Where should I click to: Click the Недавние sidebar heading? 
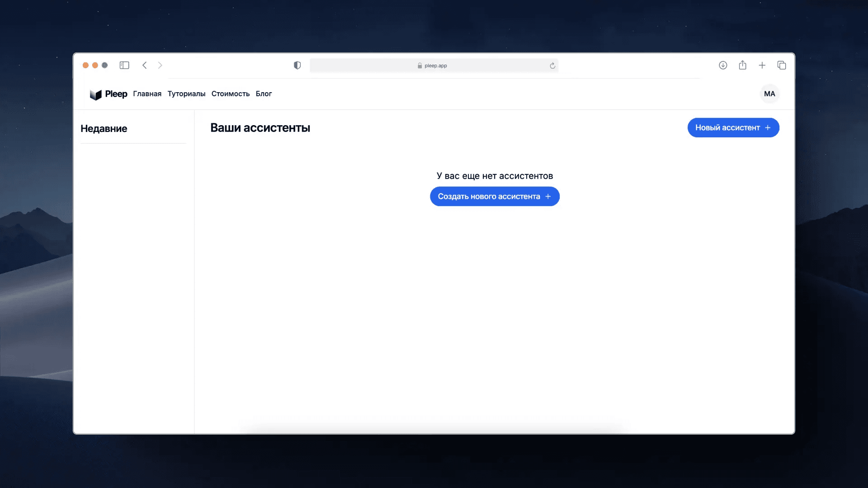pos(104,129)
